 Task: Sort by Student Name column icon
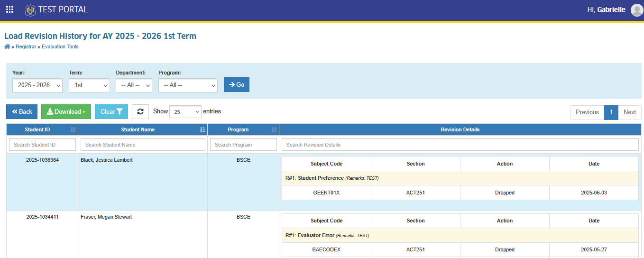[202, 129]
